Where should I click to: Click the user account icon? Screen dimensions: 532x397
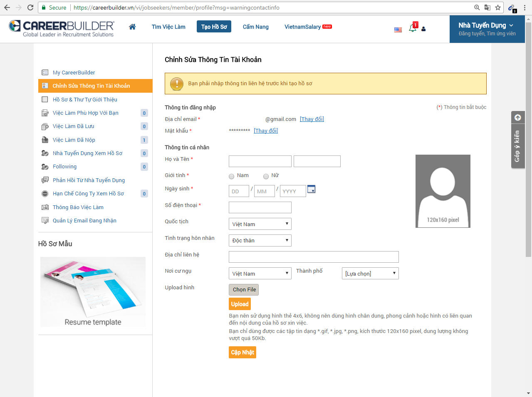423,29
